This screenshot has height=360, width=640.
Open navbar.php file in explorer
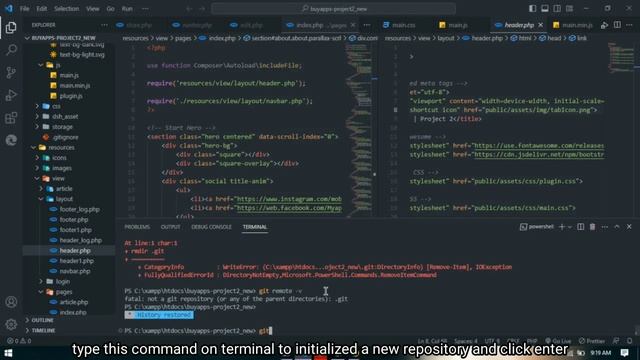point(75,271)
